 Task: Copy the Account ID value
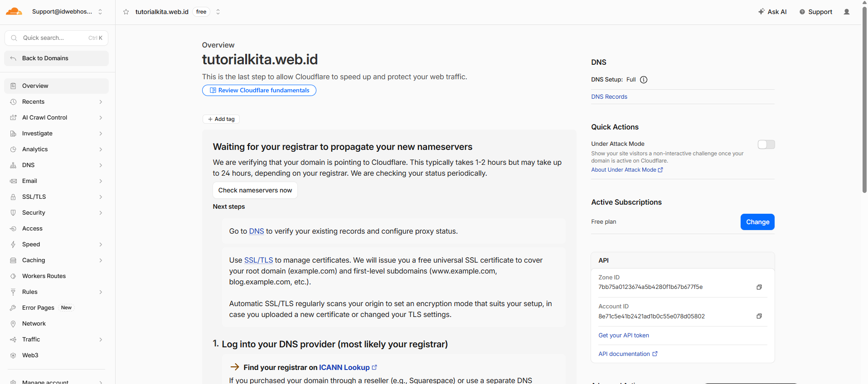pyautogui.click(x=759, y=316)
